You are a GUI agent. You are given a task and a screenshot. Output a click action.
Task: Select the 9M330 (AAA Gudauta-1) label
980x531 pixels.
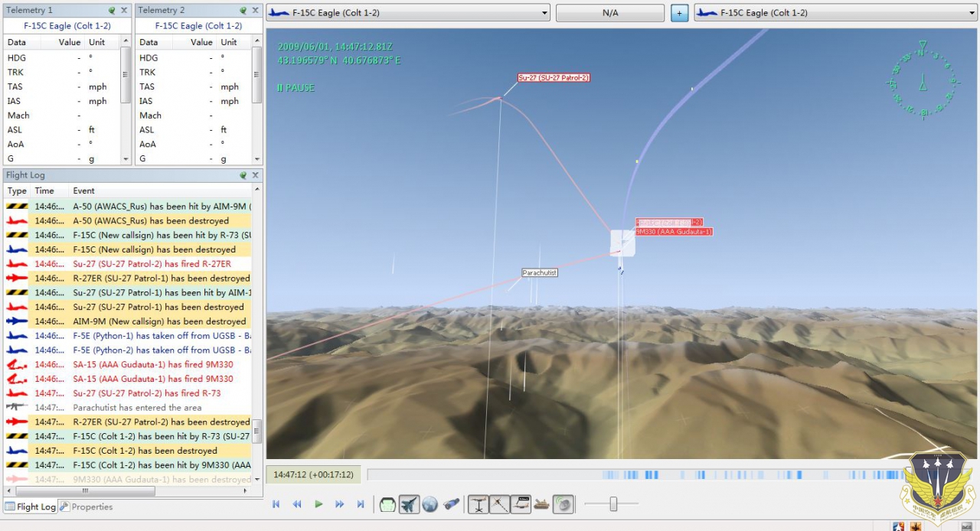pyautogui.click(x=674, y=231)
